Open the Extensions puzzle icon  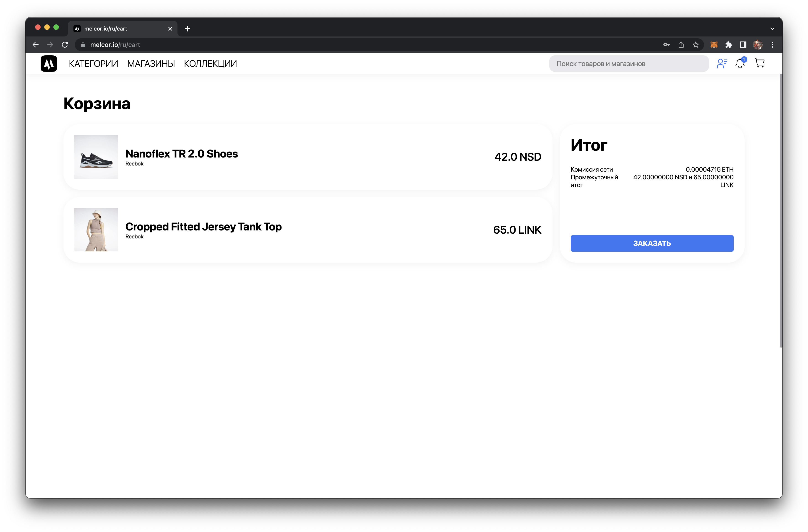[x=729, y=45]
